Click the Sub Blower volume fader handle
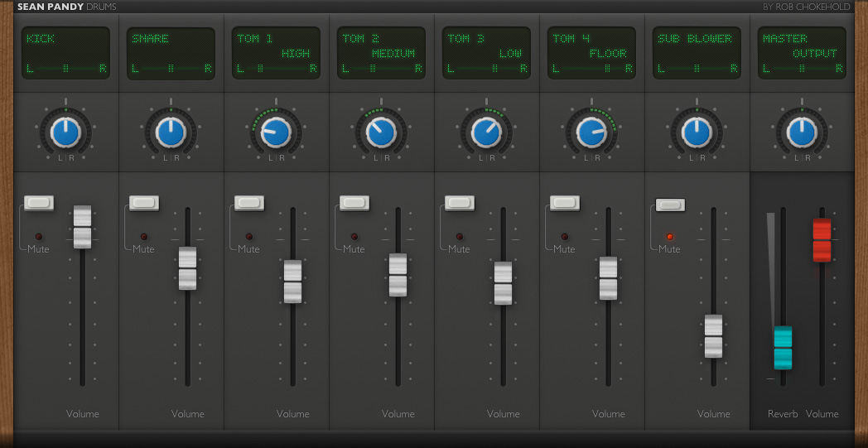 714,336
